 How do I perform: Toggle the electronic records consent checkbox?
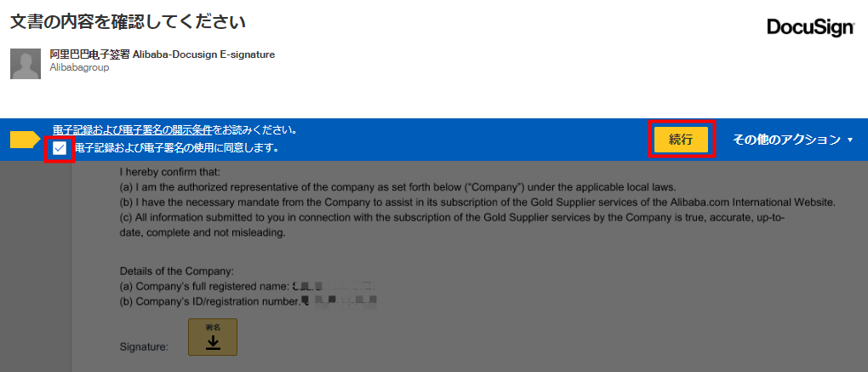click(60, 148)
